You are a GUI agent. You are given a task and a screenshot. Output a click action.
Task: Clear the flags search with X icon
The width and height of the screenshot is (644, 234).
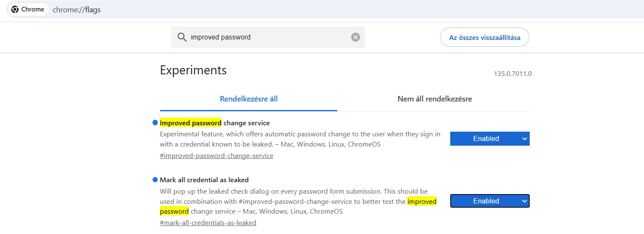[355, 37]
